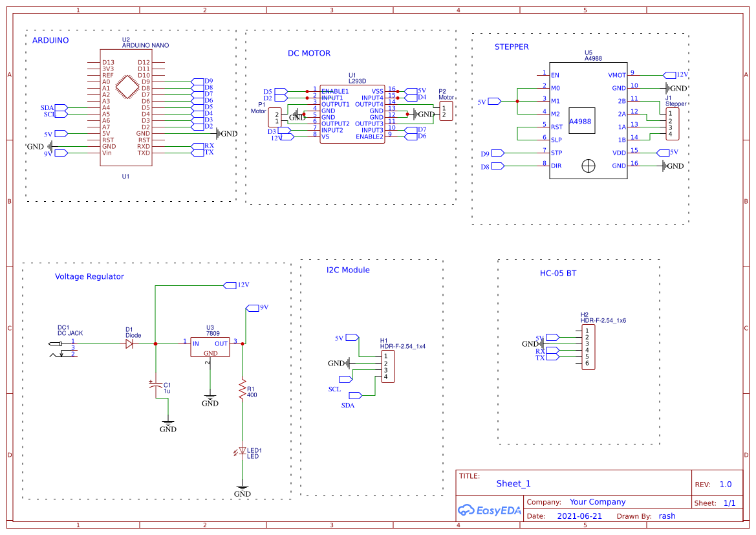Click the L293D motor driver chip body
756x535 pixels.
352,115
